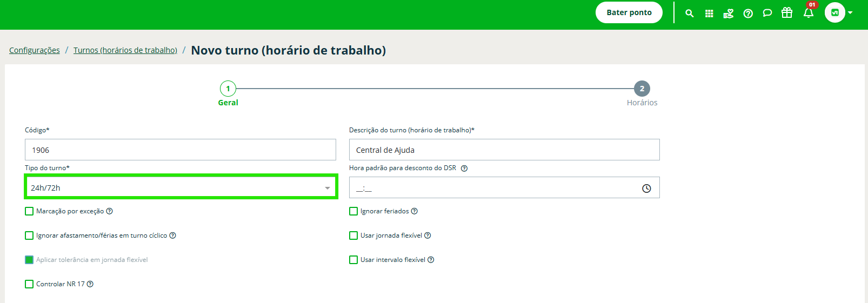Check Ignorar feriados option
Screen dimensions: 868x303
pyautogui.click(x=353, y=211)
